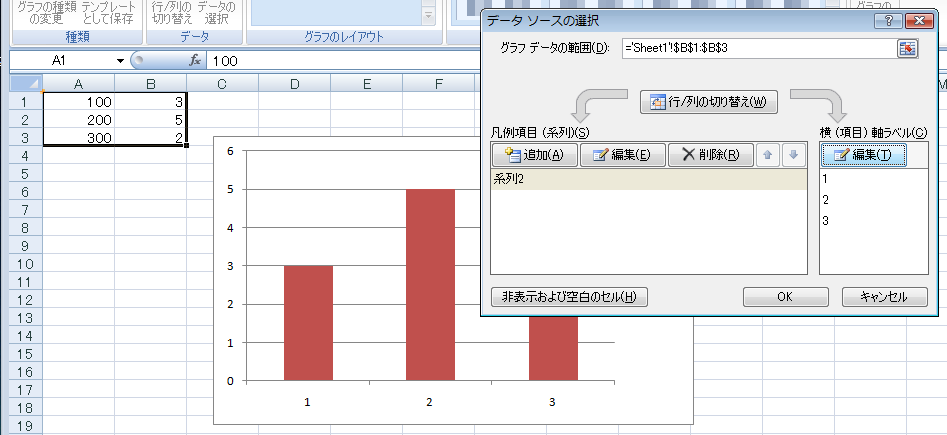The height and width of the screenshot is (435, 947).
Task: Click the column B header
Action: (x=150, y=84)
